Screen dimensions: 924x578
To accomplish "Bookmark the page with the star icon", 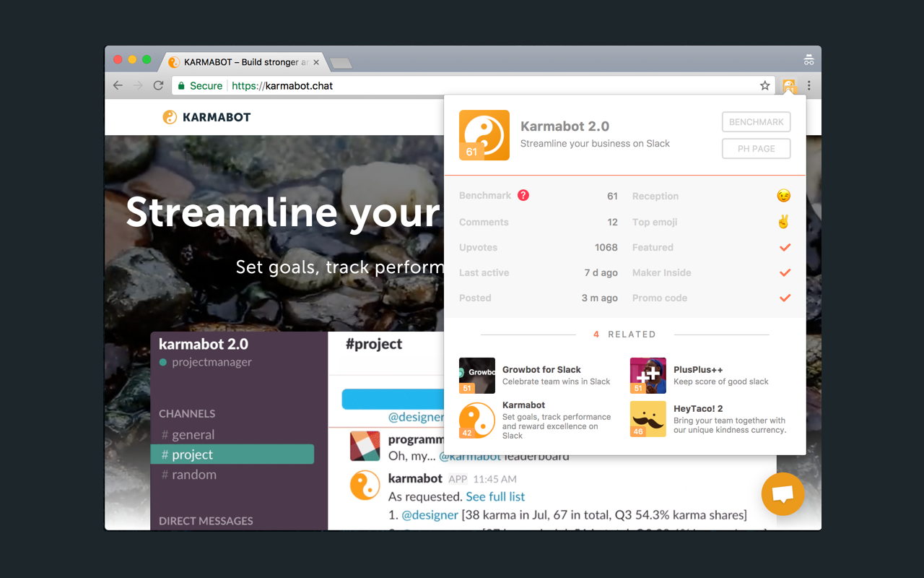I will click(765, 85).
